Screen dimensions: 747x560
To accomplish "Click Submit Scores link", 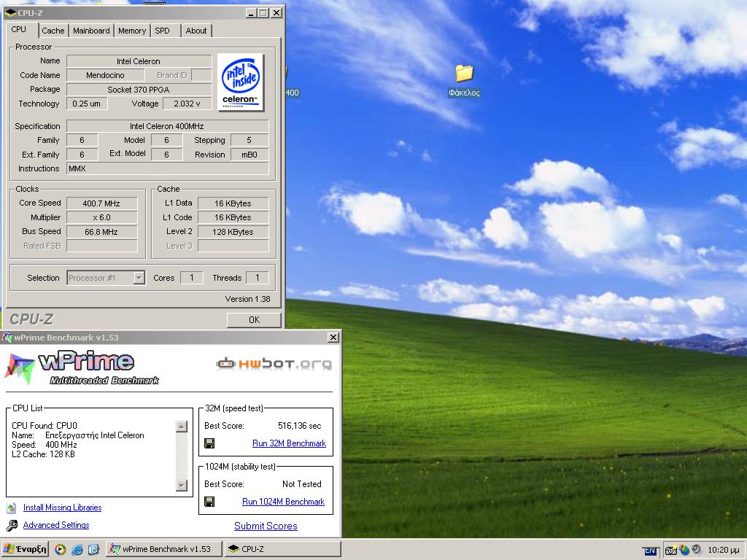I will (266, 526).
